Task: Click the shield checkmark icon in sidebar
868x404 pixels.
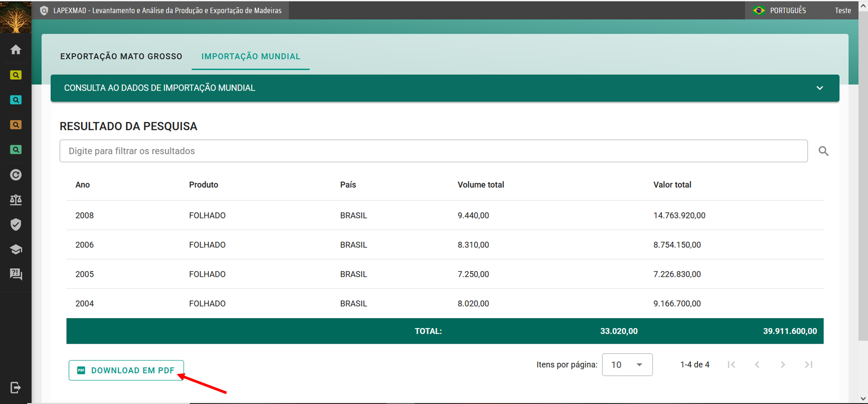Action: 16,224
